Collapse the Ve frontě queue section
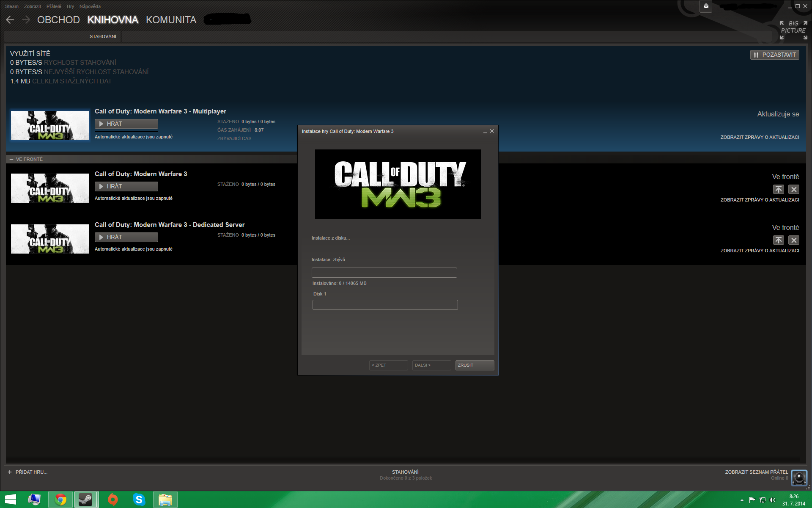812x508 pixels. click(11, 159)
